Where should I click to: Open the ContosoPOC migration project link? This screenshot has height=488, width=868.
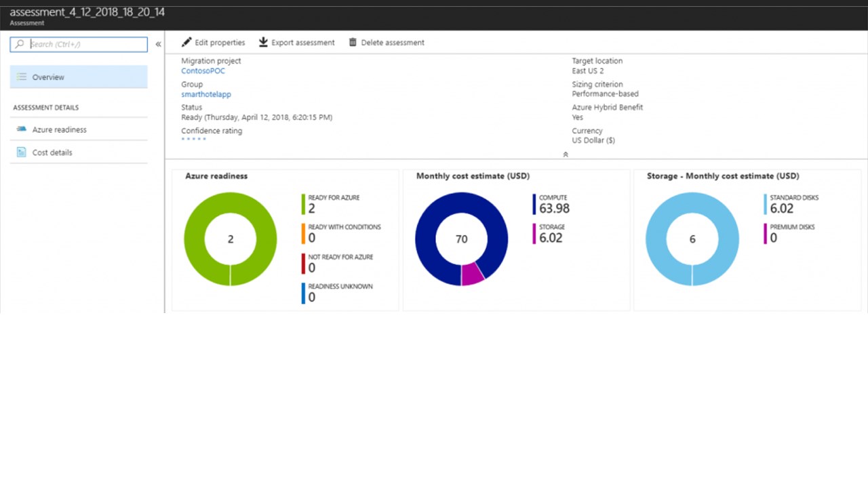coord(203,70)
